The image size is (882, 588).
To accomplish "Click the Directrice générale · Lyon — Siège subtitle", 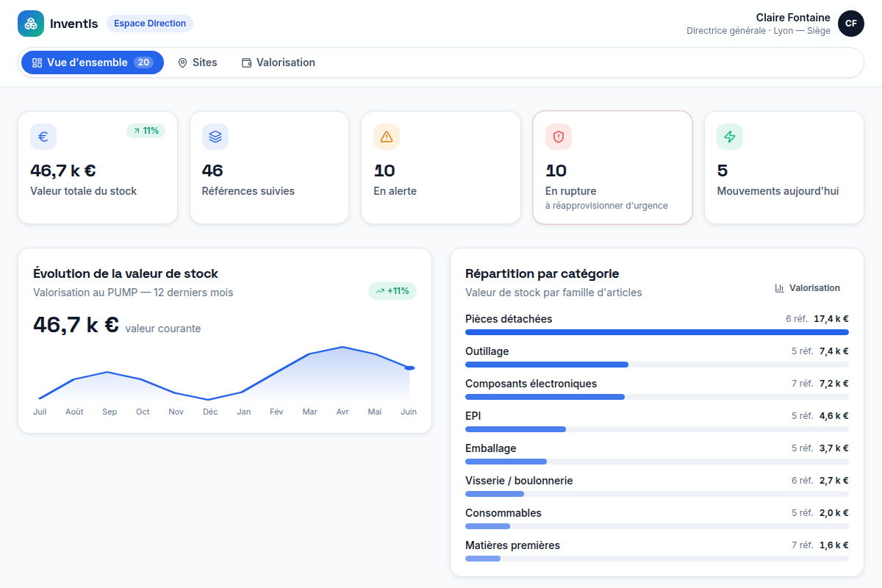I will [759, 31].
